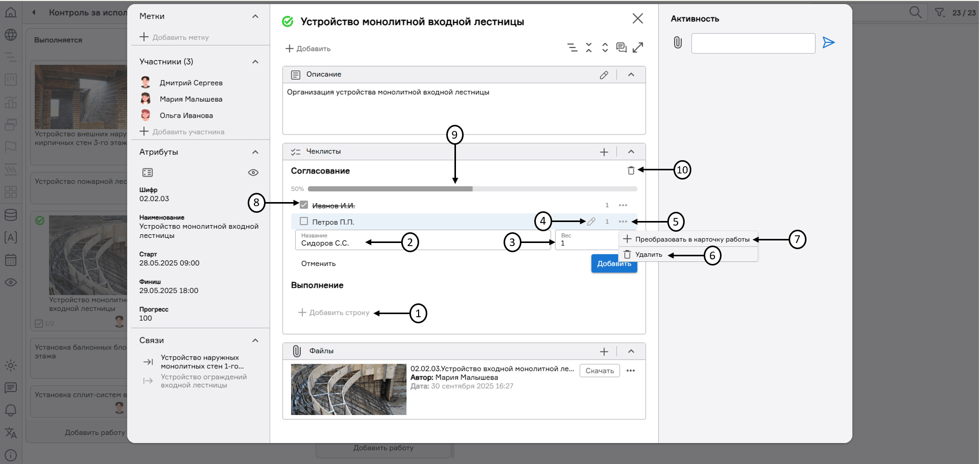The width and height of the screenshot is (980, 464).
Task: Uncheck the Иванов И.И. checkbox
Action: pos(304,205)
